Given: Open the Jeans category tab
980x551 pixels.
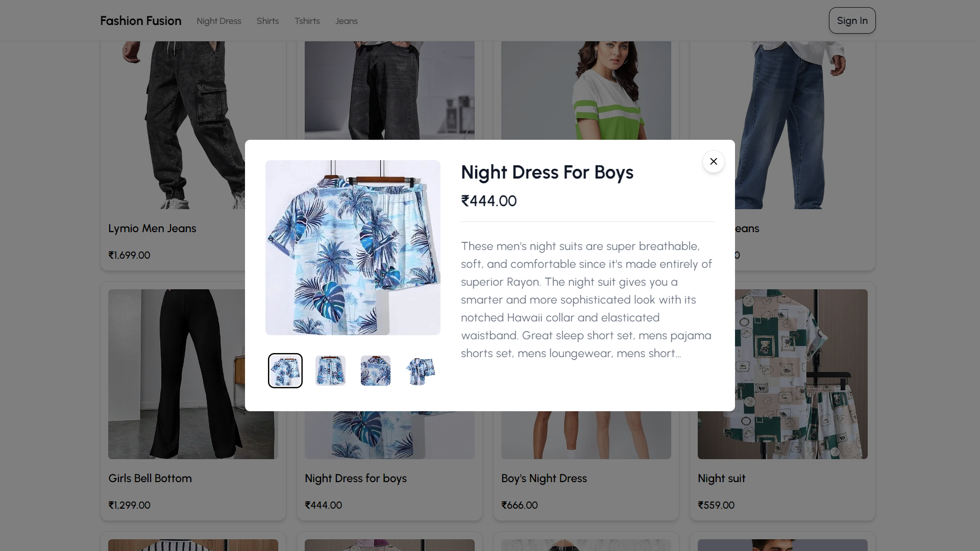Looking at the screenshot, I should 346,20.
